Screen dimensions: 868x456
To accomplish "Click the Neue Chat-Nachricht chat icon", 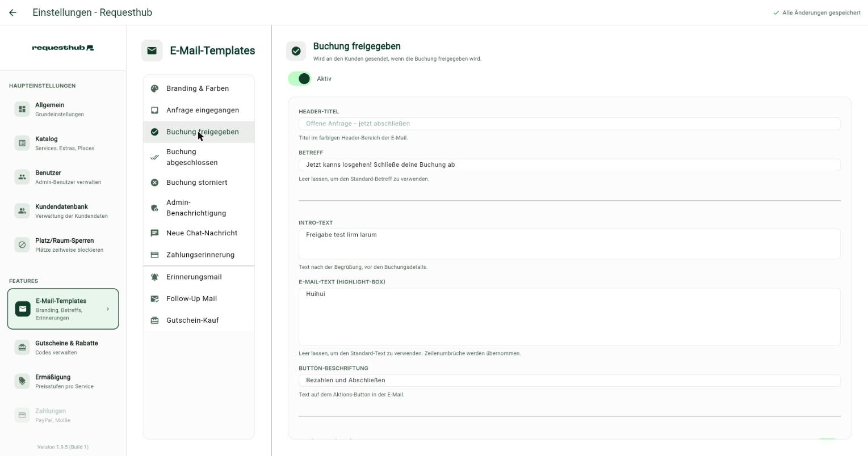I will (x=154, y=233).
